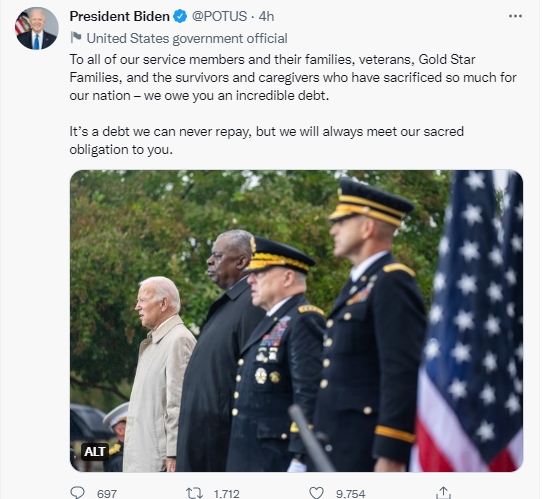Open the ceremony photo in full view
Image resolution: width=547 pixels, height=499 pixels.
click(296, 321)
